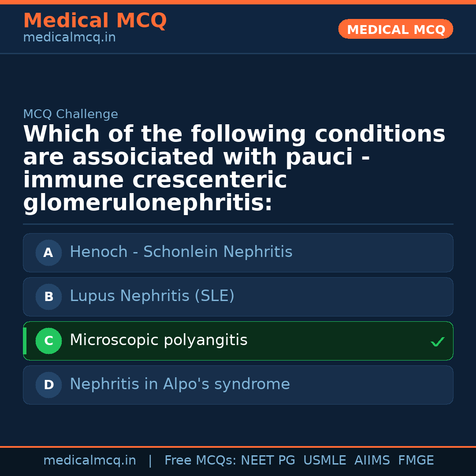Open the medicalmcq.in link in the footer
The height and width of the screenshot is (476, 476).
click(x=89, y=461)
